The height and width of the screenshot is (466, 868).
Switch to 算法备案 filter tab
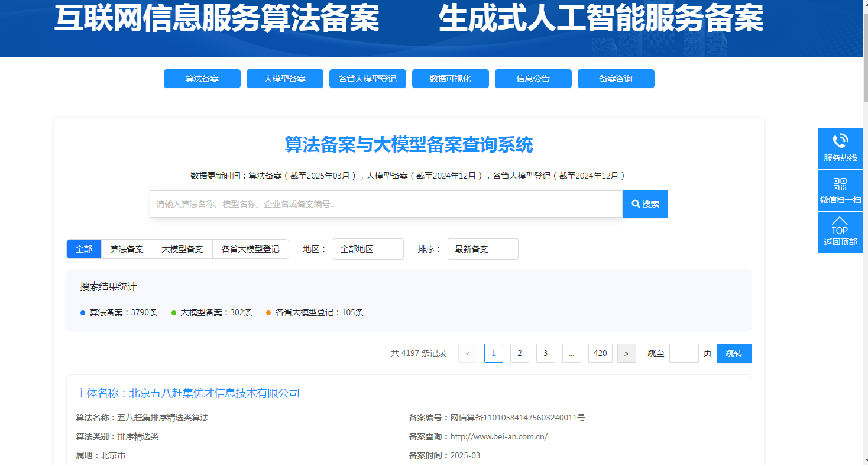coord(127,249)
